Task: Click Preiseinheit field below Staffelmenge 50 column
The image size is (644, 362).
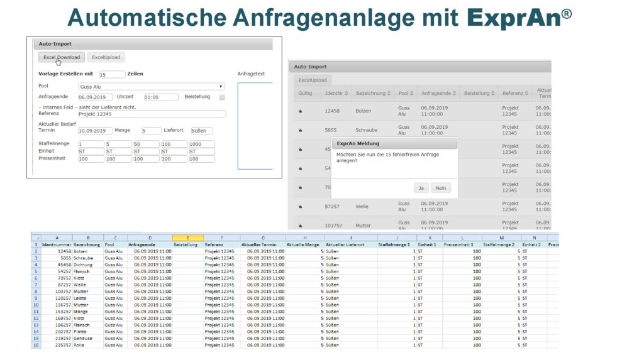Action: (x=146, y=159)
